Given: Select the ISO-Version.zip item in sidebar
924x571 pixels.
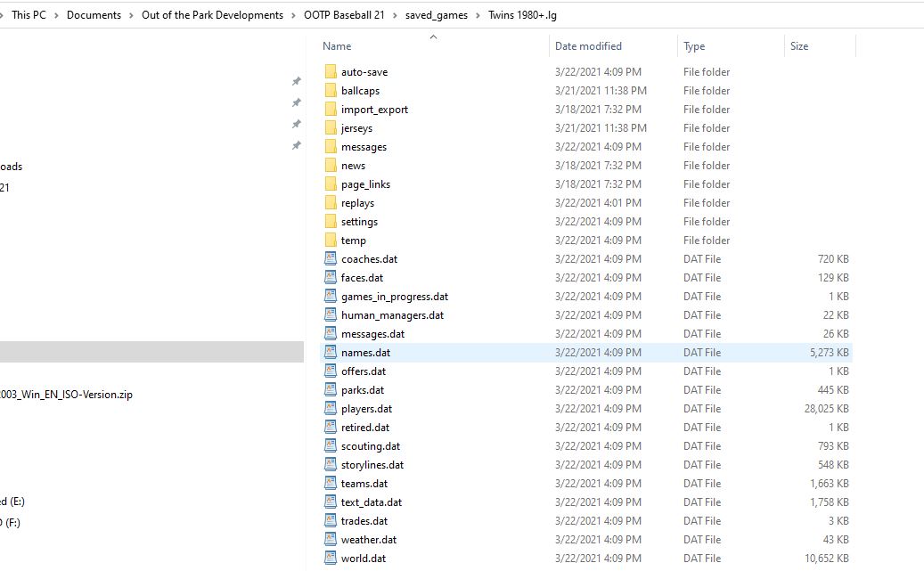Looking at the screenshot, I should [66, 395].
